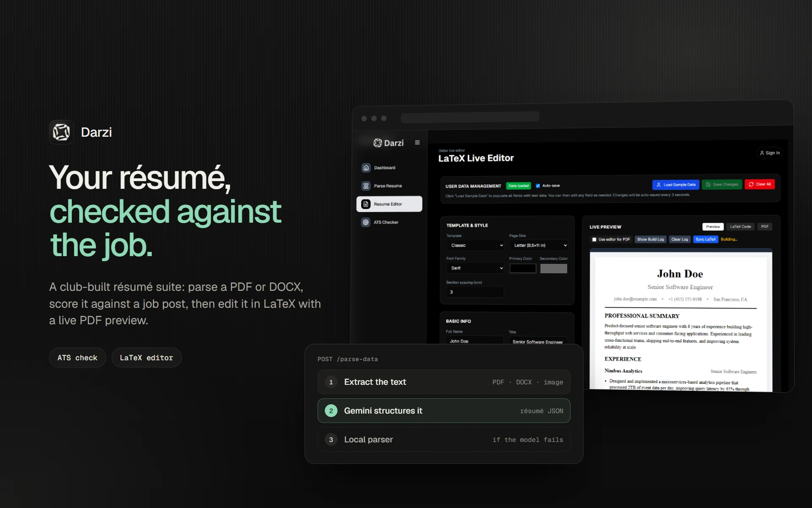Select the Gemini structures it step
Image resolution: width=812 pixels, height=508 pixels.
444,411
